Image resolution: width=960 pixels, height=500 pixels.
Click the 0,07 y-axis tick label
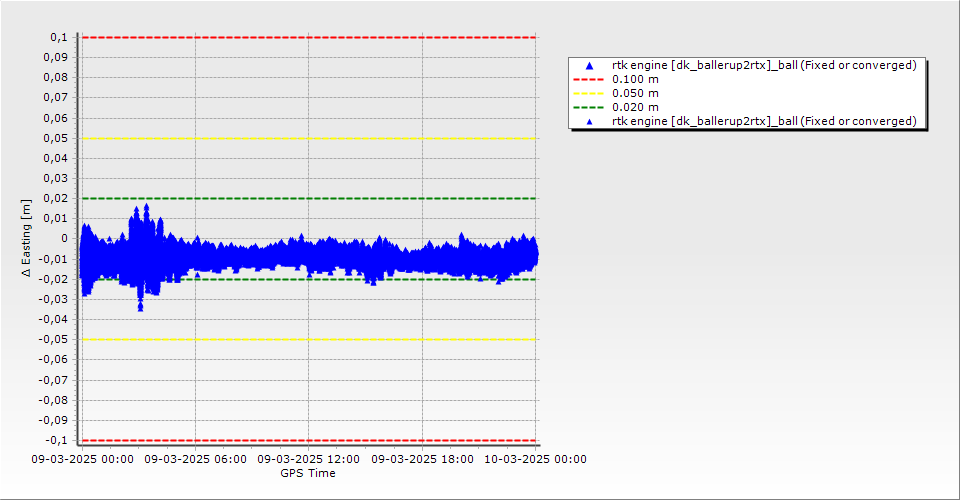(x=56, y=97)
